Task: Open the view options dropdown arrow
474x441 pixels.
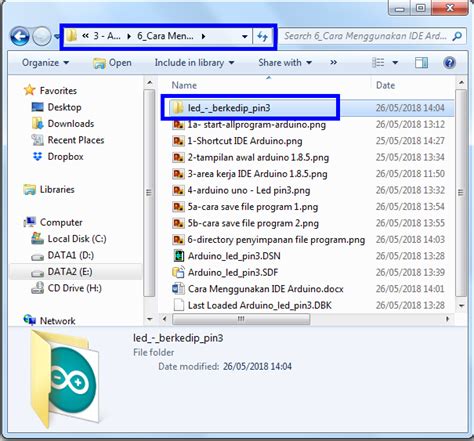Action: point(395,63)
